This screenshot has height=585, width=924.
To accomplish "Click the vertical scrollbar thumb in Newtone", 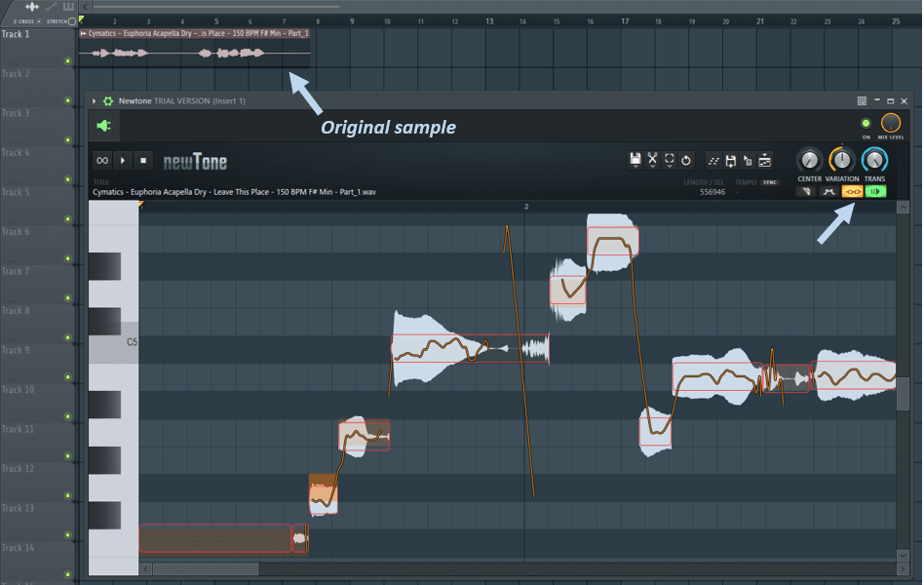I will click(903, 393).
